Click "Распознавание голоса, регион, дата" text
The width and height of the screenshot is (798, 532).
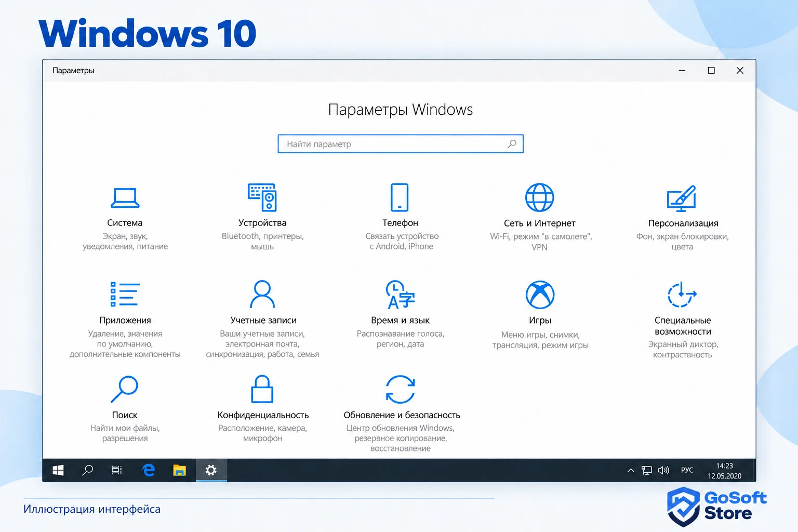coord(401,339)
